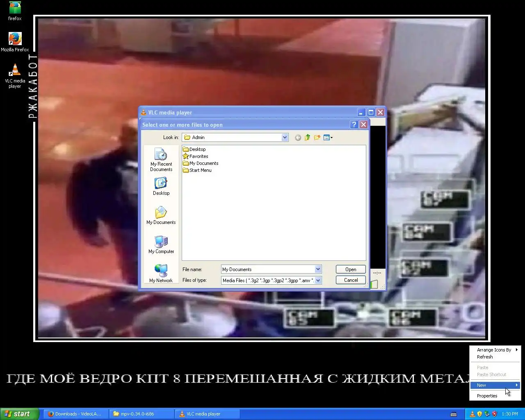
Task: Click the File name input field
Action: coord(268,269)
